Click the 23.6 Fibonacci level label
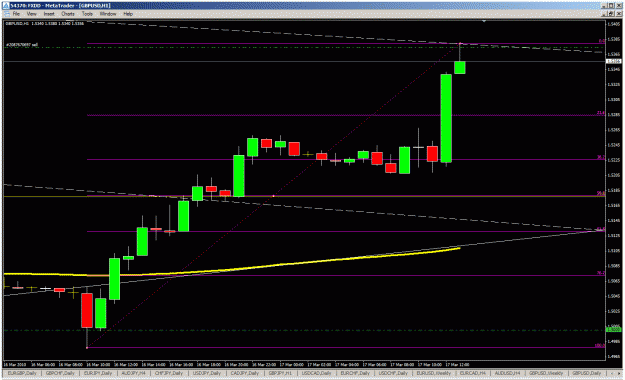Image resolution: width=625 pixels, height=380 pixels. [x=601, y=113]
